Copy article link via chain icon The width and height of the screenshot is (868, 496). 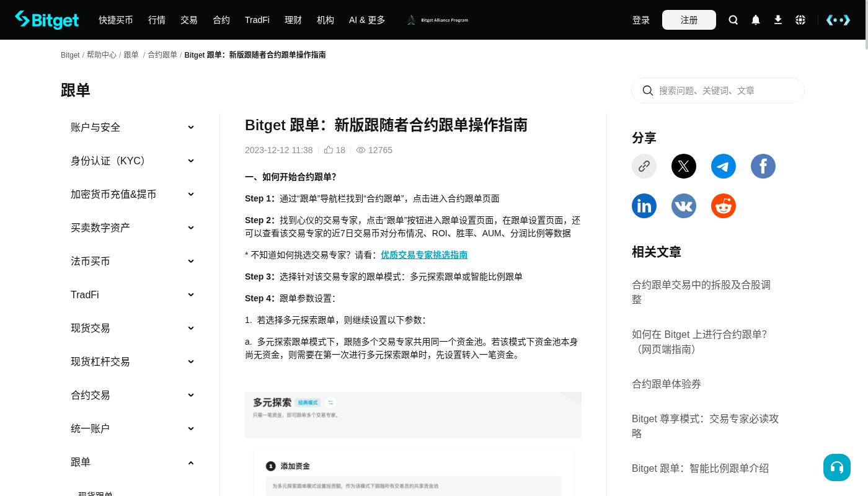644,166
